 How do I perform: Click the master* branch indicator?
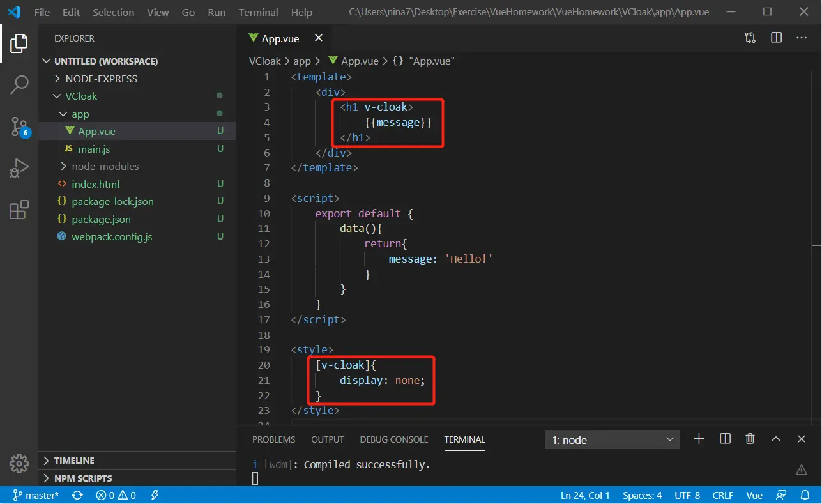pos(36,495)
